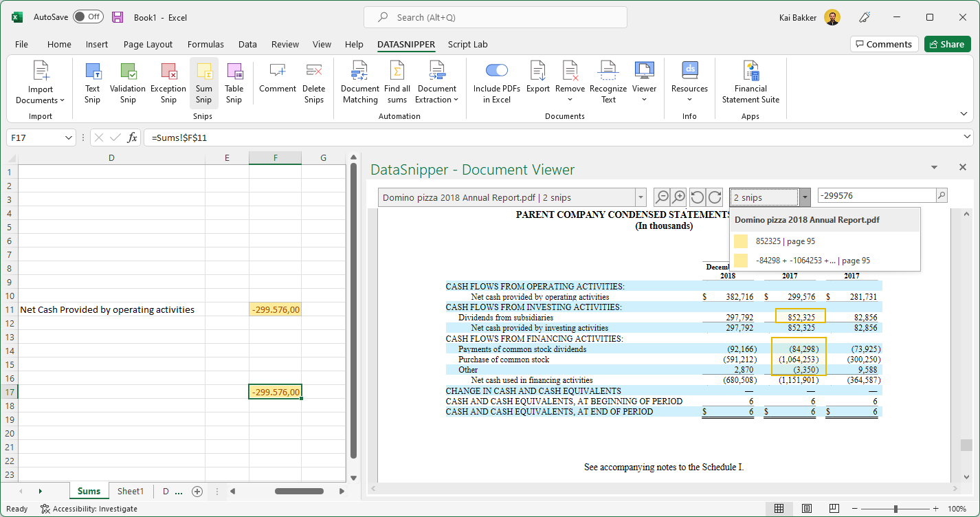
Task: Open the document selection dropdown arrow
Action: click(x=641, y=197)
